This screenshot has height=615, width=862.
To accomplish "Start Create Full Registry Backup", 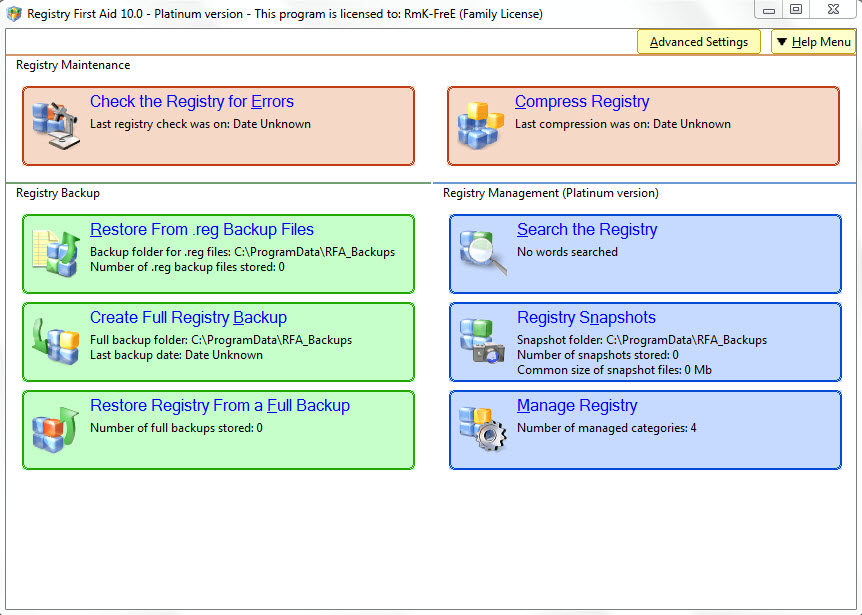I will point(189,317).
